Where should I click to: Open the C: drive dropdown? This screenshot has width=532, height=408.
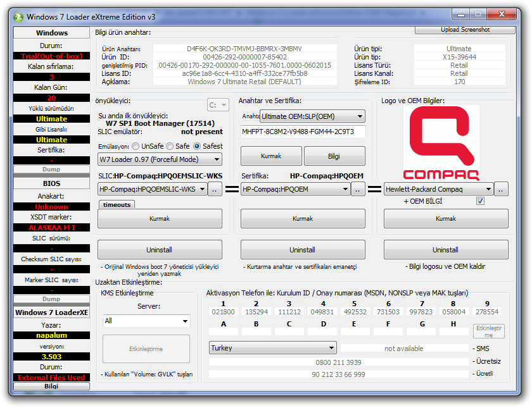[x=218, y=105]
